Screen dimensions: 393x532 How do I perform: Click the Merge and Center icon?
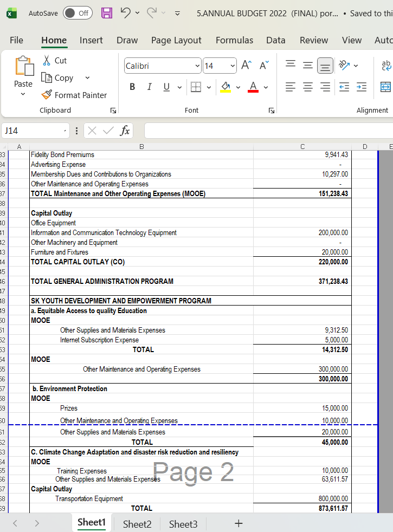click(386, 87)
